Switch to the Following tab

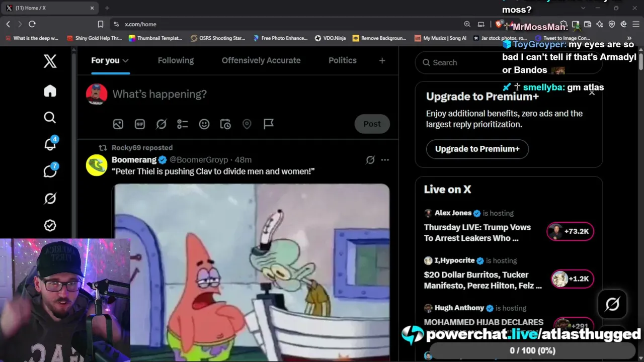point(176,60)
